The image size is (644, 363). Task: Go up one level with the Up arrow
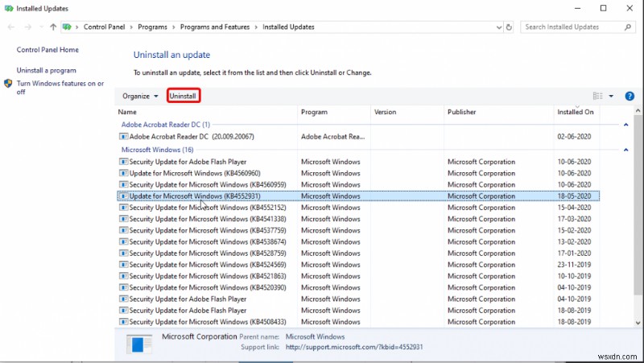[53, 27]
